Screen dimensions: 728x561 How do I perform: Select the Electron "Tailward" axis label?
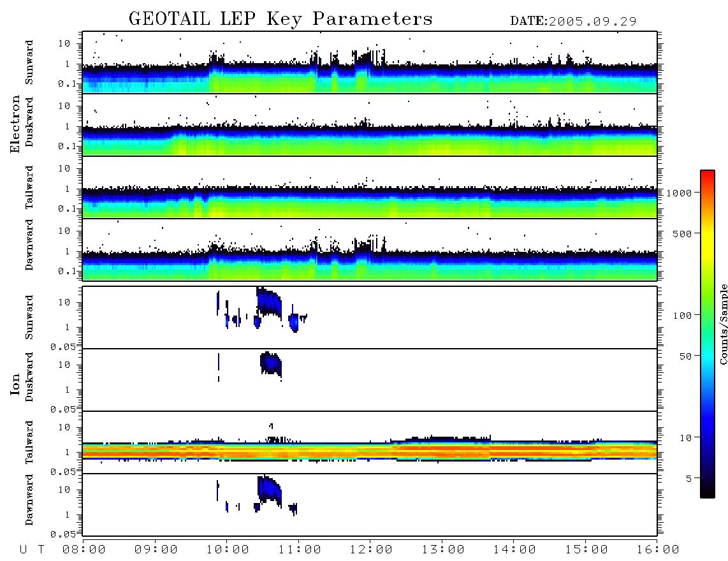click(x=29, y=187)
